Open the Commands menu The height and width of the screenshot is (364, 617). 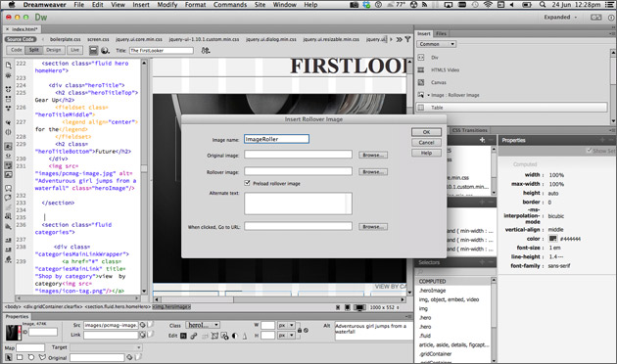click(230, 5)
